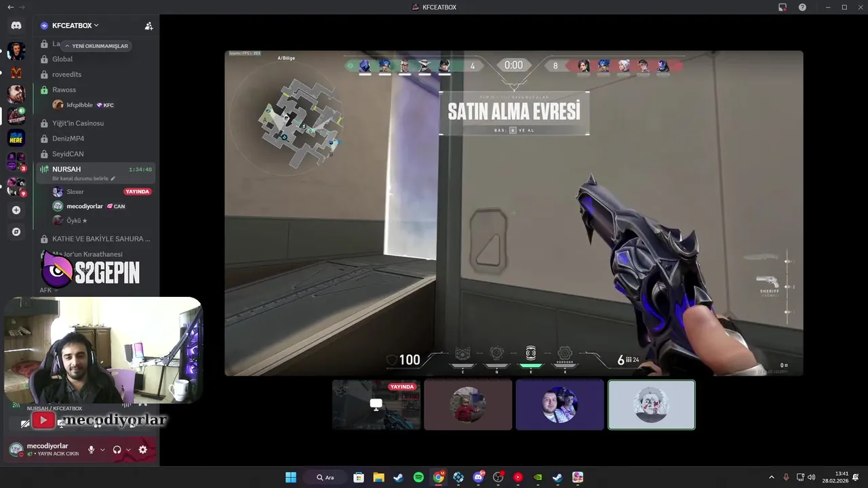Viewport: 868px width, 488px height.
Task: Select the live stream thumbnail tile
Action: pos(376,405)
